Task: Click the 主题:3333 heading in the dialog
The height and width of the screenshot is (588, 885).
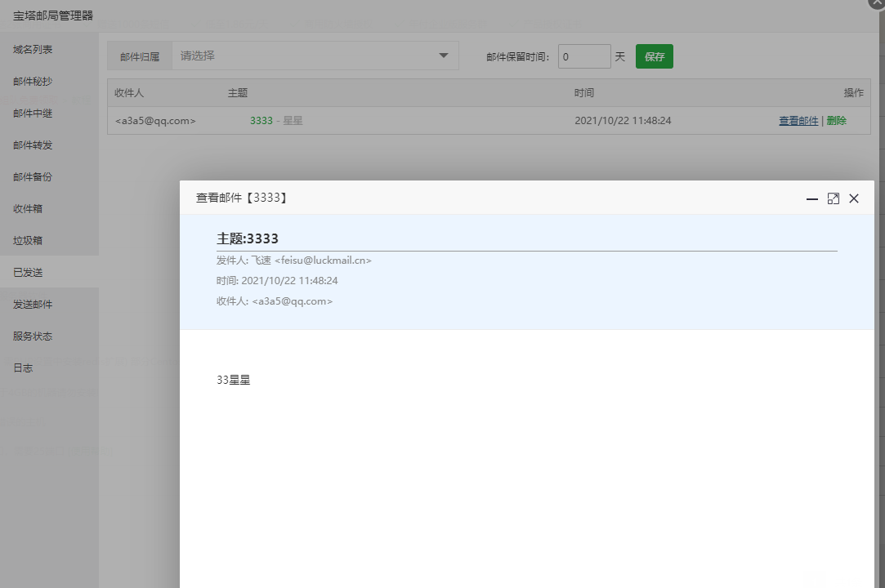Action: (248, 238)
